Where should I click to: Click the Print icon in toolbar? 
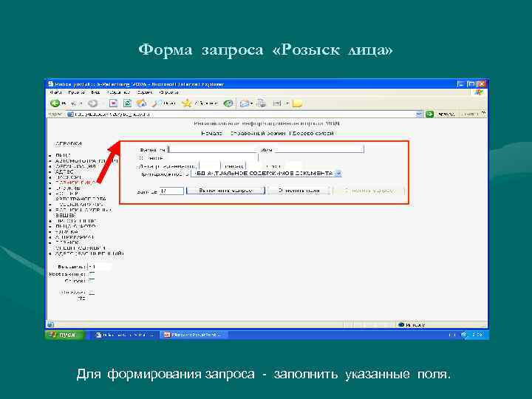tap(262, 103)
